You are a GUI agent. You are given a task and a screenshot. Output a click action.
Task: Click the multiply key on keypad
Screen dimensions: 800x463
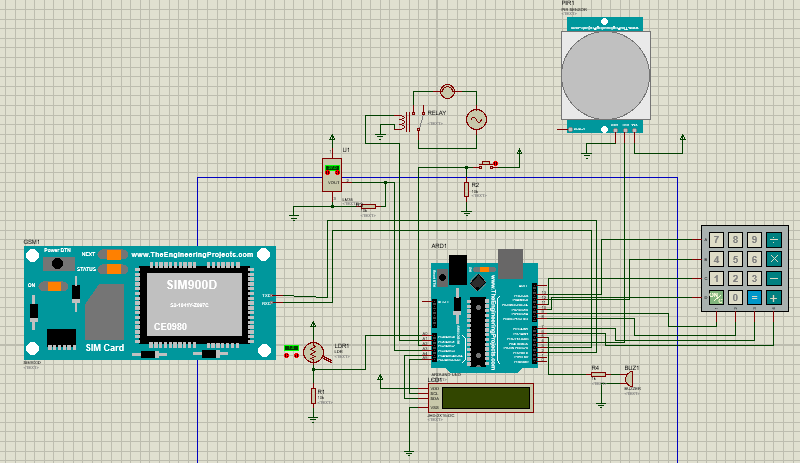(773, 259)
